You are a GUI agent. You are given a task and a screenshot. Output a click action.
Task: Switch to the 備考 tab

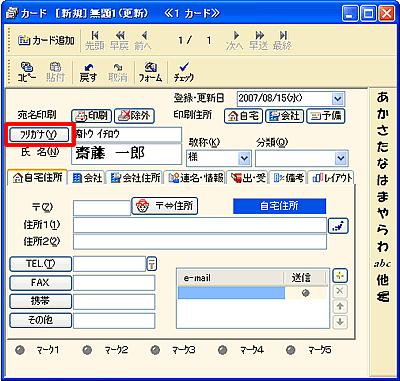click(x=289, y=178)
